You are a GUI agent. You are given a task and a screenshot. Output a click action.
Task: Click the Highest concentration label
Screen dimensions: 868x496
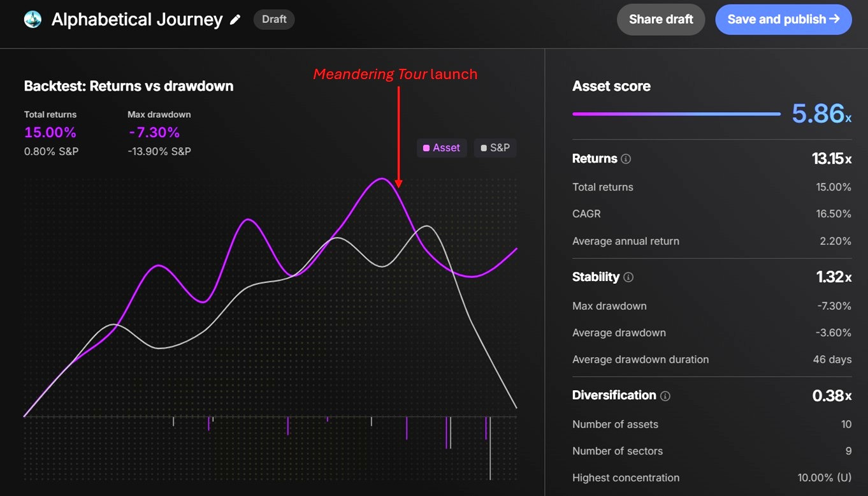click(x=626, y=478)
